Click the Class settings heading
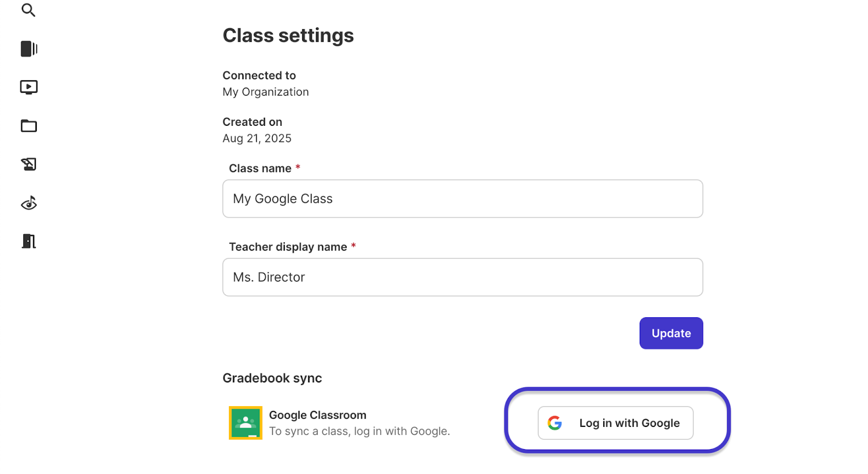 [x=288, y=36]
